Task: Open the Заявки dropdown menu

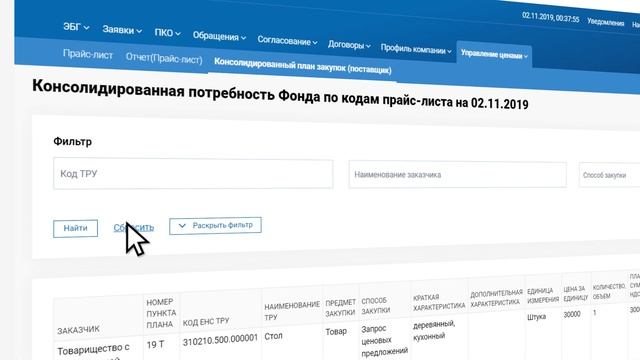Action: pyautogui.click(x=122, y=30)
